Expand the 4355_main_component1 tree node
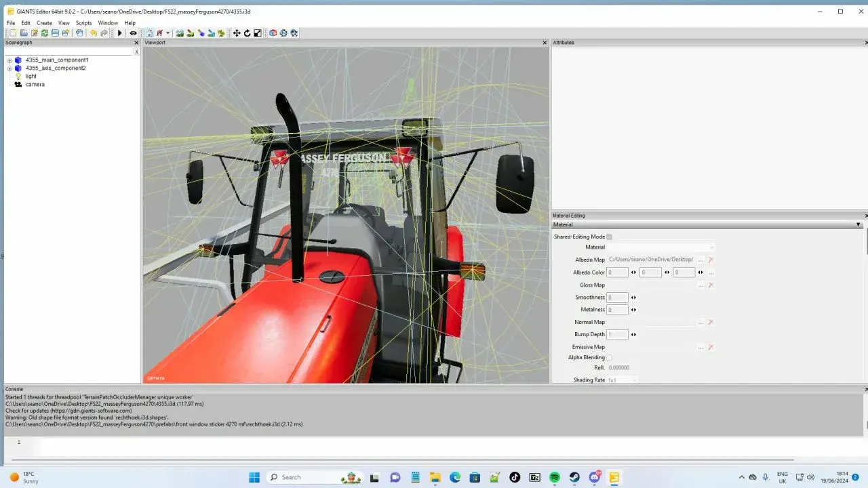The height and width of the screenshot is (488, 868). (x=9, y=60)
